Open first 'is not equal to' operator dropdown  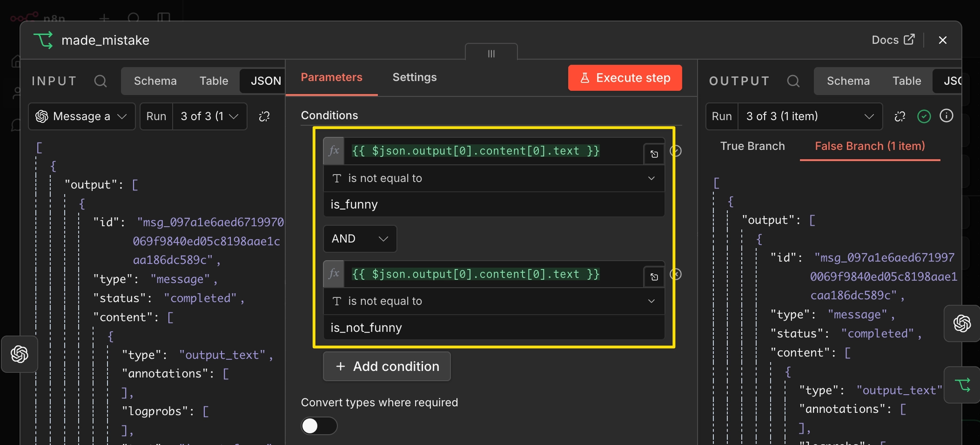click(x=494, y=178)
